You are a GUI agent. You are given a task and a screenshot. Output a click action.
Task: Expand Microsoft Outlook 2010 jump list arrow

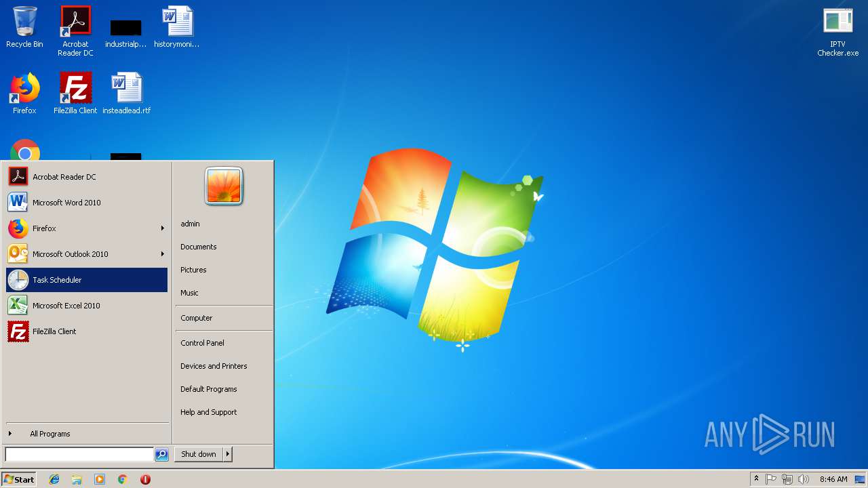click(x=163, y=254)
